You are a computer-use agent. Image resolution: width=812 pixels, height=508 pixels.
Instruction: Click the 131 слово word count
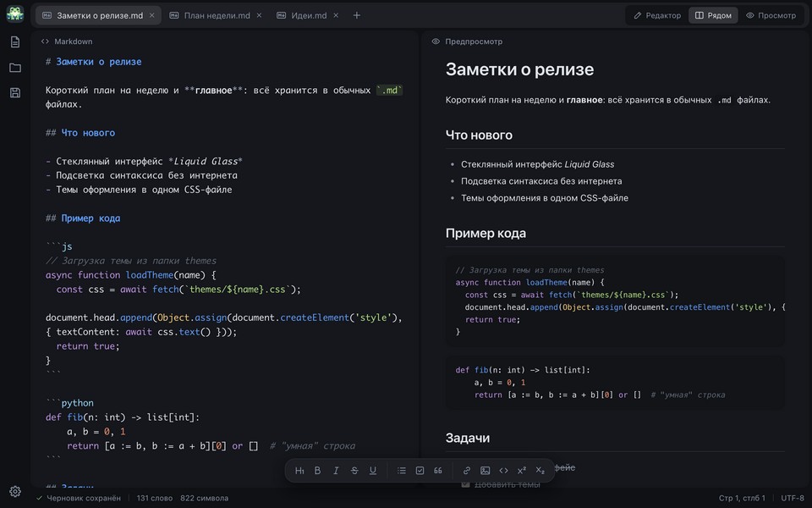[154, 498]
